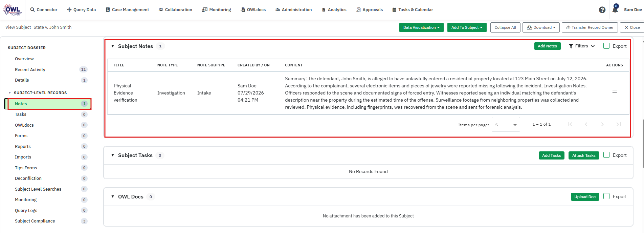Open the Sam Doe user menu
This screenshot has width=644, height=233.
coord(633,10)
